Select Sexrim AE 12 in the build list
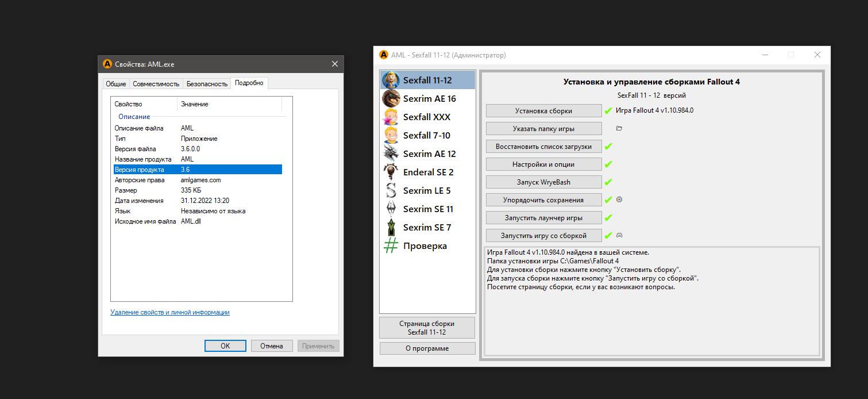868x399 pixels. pos(429,154)
